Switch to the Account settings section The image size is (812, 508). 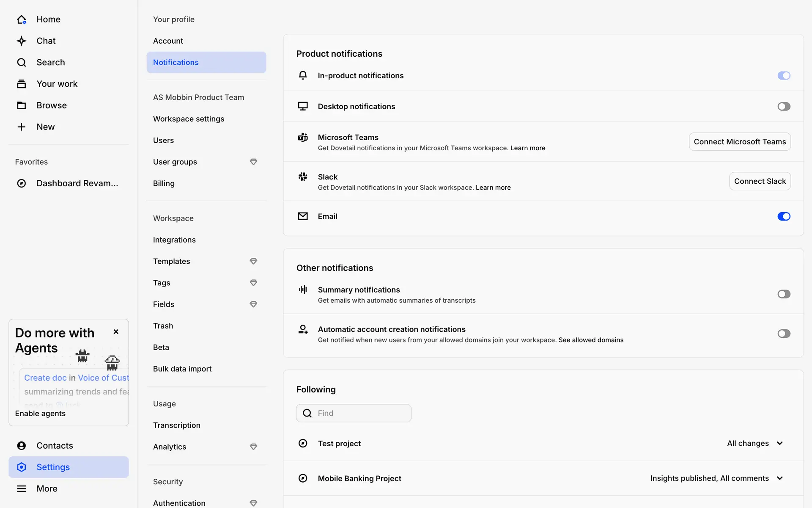pos(168,41)
